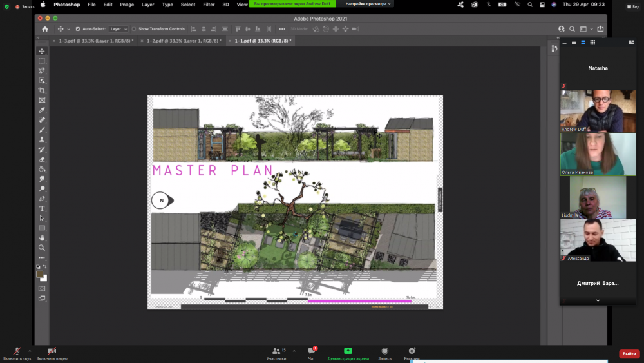Select the Smudge tool
644x363 pixels.
click(42, 179)
